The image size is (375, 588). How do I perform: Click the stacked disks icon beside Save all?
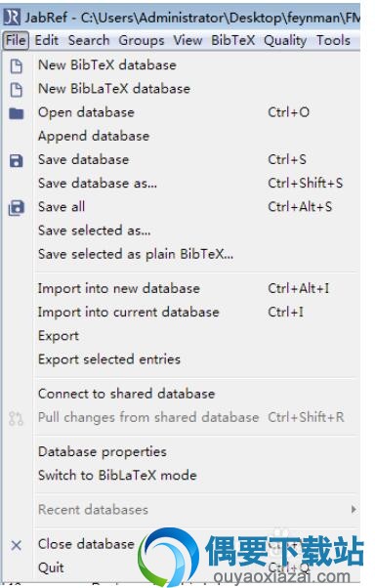click(17, 208)
